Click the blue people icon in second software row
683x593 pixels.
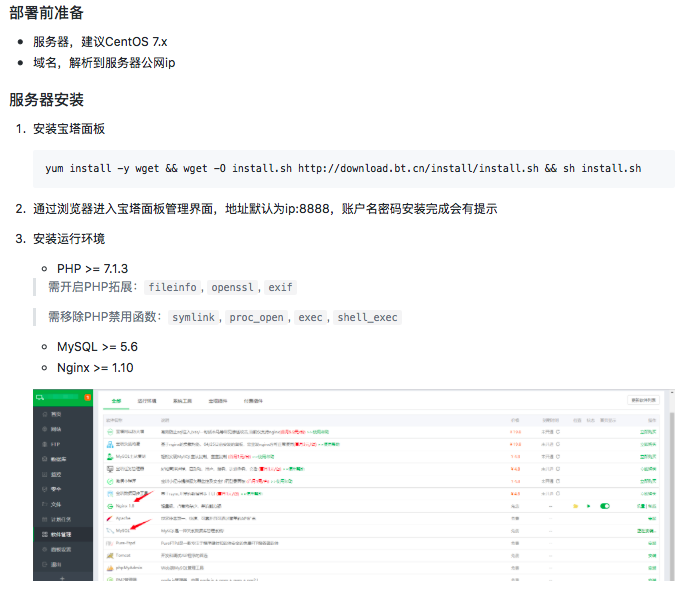[110, 444]
